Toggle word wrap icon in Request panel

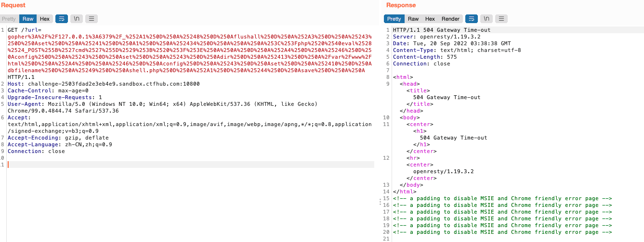62,19
